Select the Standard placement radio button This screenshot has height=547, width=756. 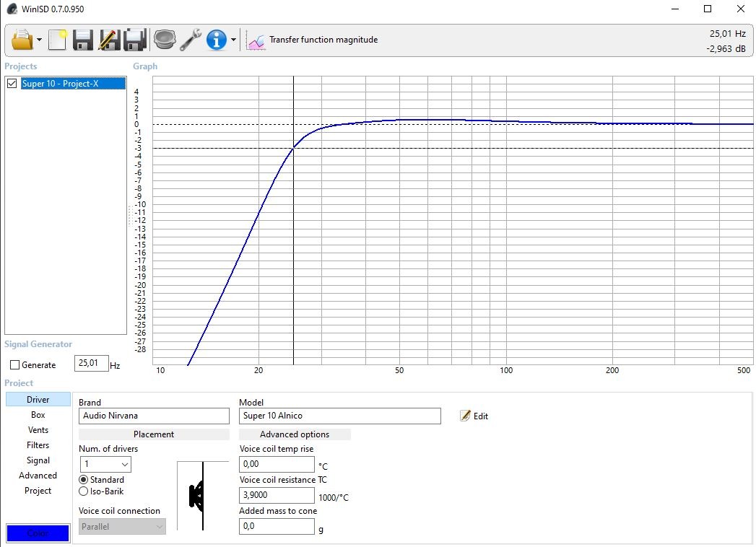coord(84,480)
